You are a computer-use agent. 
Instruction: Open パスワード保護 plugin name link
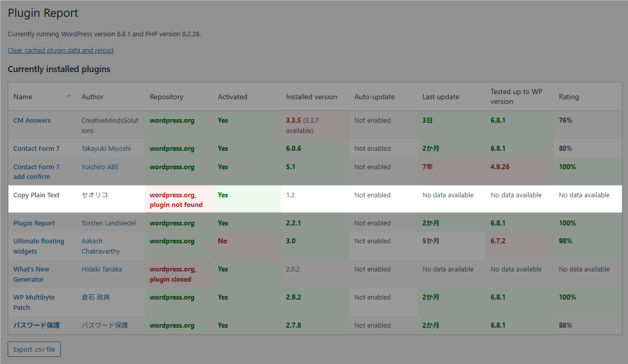[x=36, y=325]
